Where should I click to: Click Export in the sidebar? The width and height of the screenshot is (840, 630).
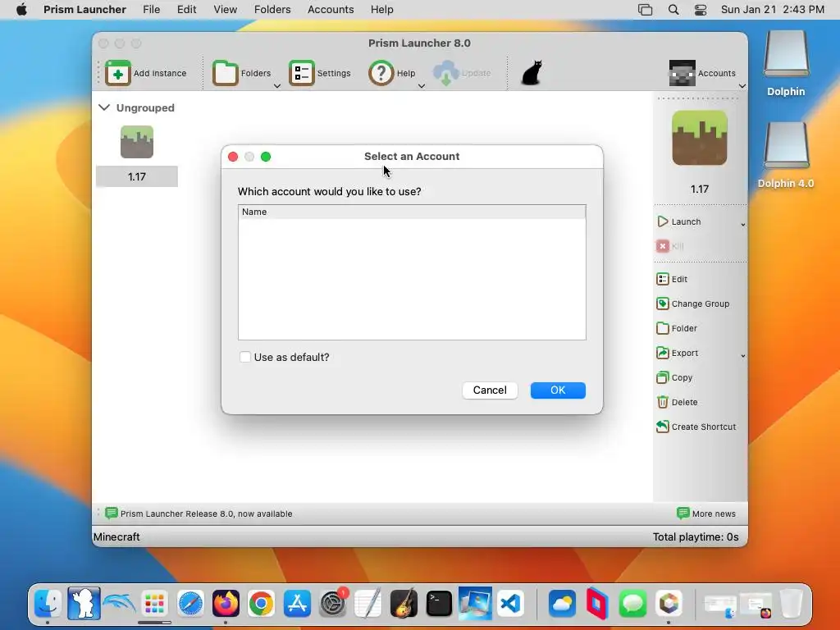click(677, 353)
